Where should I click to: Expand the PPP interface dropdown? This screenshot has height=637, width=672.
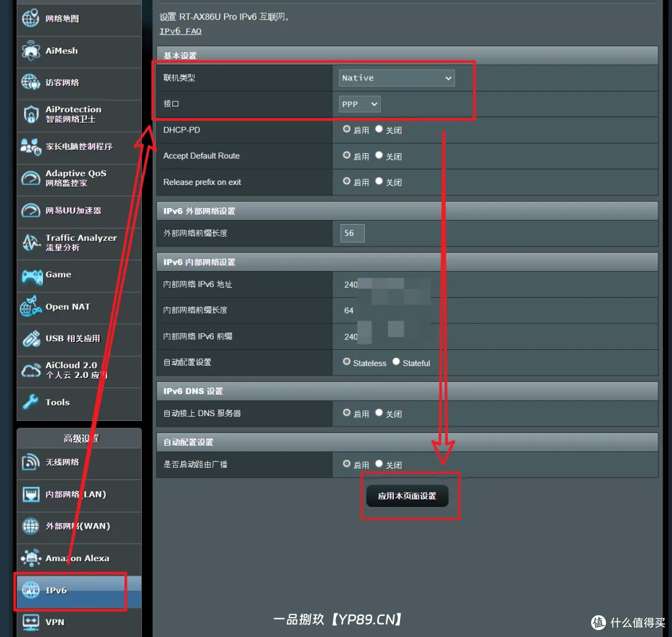(x=360, y=104)
